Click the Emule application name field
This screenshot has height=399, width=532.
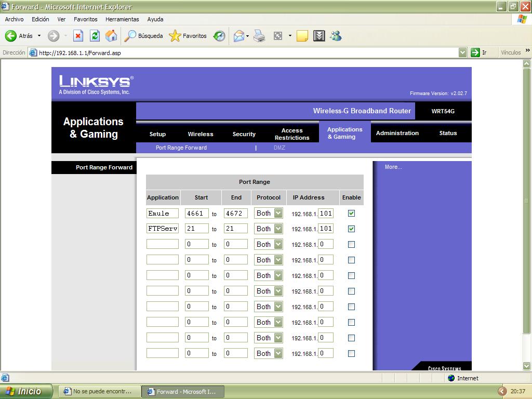(x=163, y=213)
